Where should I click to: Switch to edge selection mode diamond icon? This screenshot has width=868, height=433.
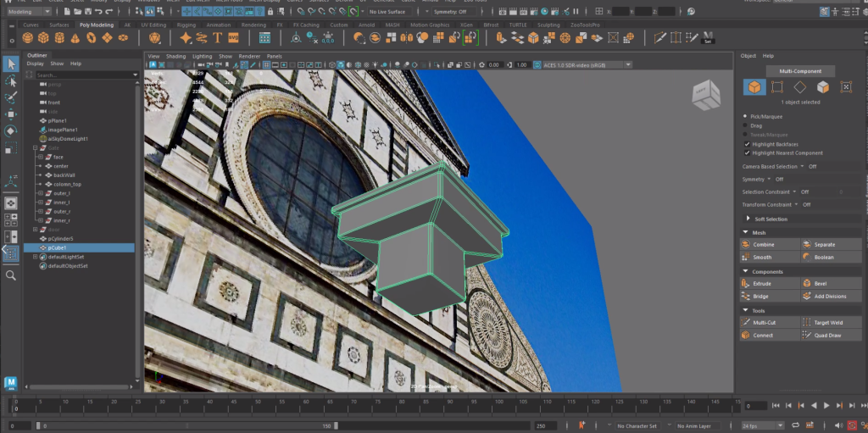[x=800, y=87]
